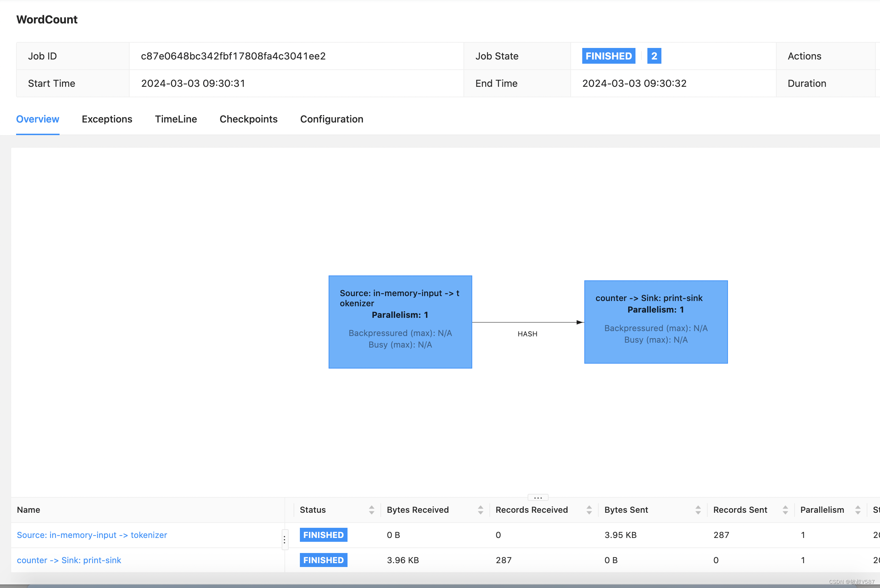Image resolution: width=880 pixels, height=588 pixels.
Task: Select the Overview tab
Action: click(37, 119)
